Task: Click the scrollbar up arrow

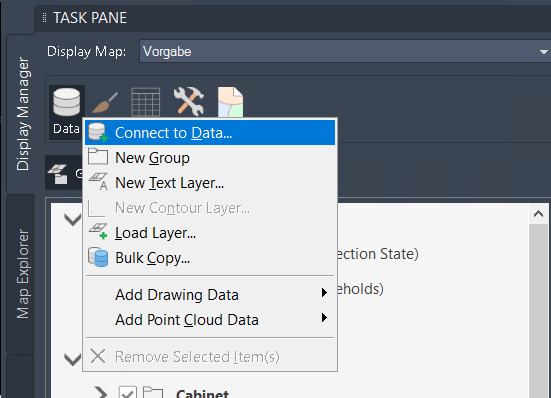Action: (x=538, y=214)
